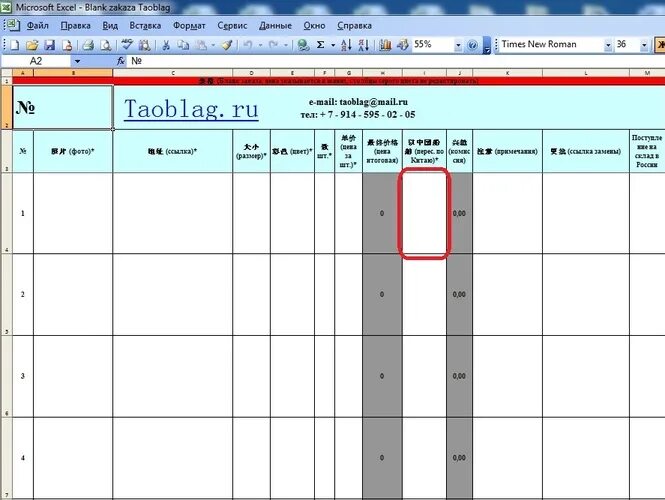Open Print Preview
The image size is (665, 500).
coord(105,45)
